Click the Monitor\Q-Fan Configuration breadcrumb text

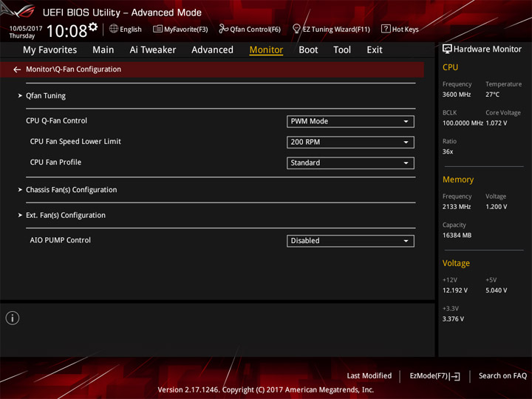(73, 69)
